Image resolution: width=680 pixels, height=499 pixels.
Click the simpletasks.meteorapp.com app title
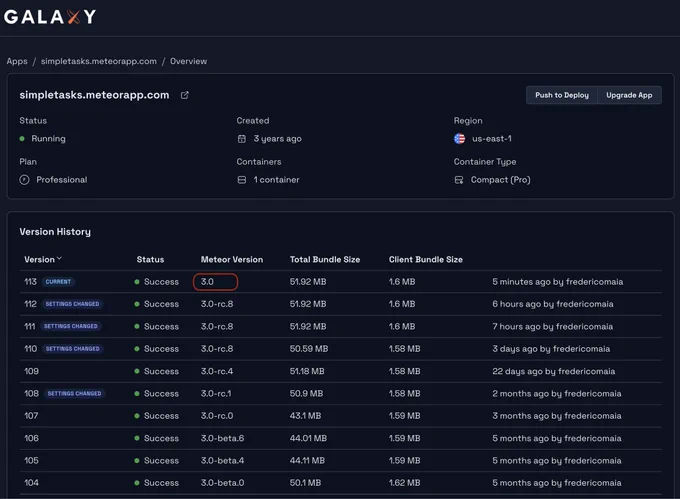pyautogui.click(x=94, y=95)
